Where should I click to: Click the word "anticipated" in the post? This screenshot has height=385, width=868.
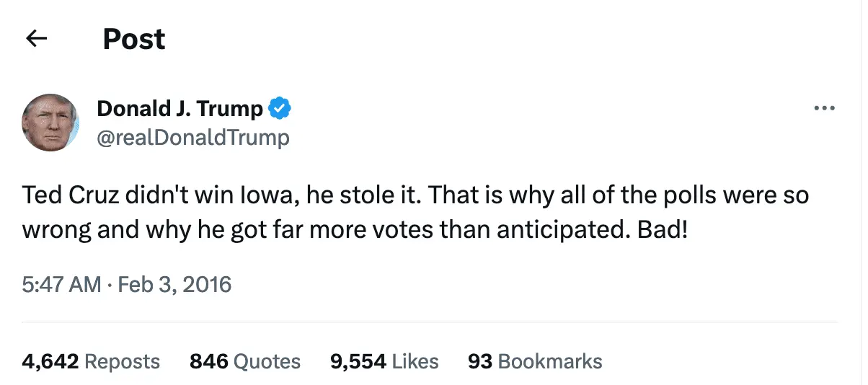[551, 229]
